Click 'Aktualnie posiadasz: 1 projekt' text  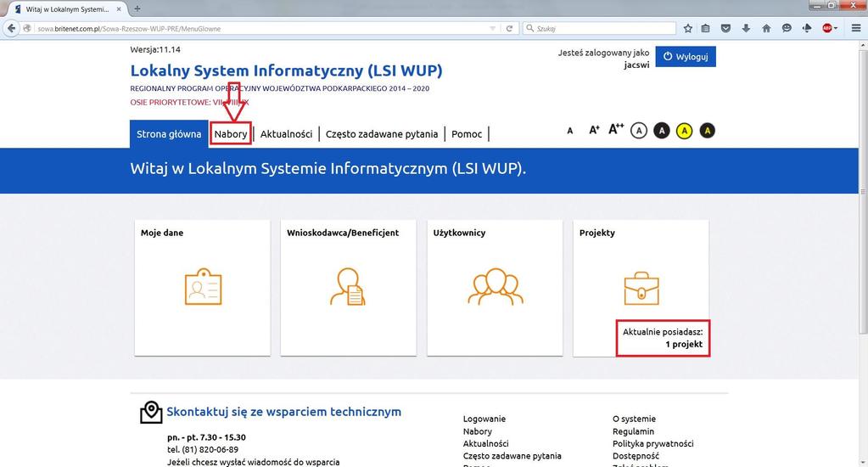point(663,338)
